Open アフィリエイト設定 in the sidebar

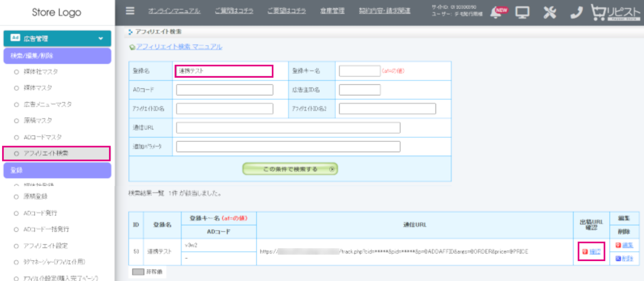point(46,246)
